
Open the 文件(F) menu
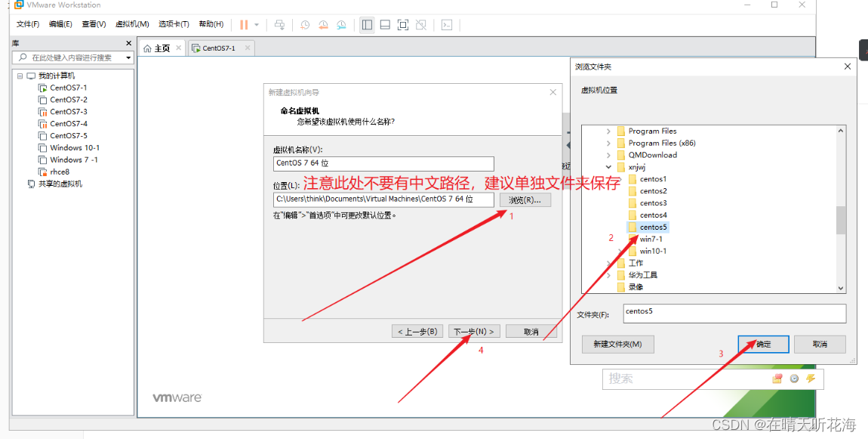point(28,24)
